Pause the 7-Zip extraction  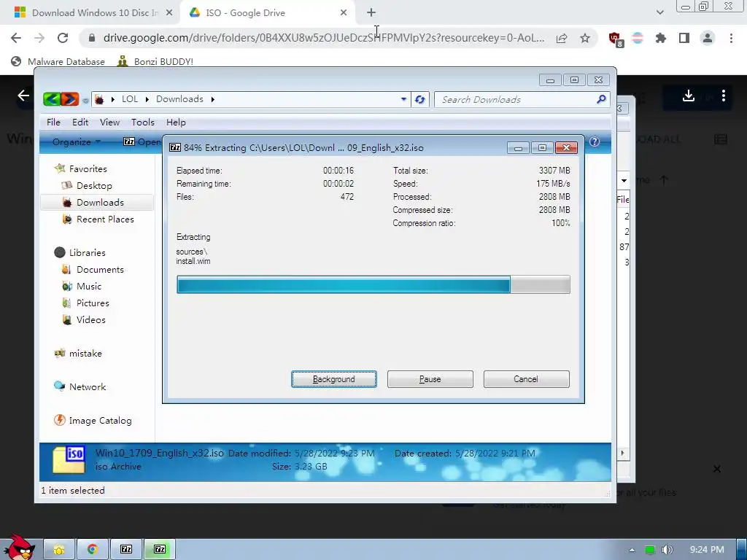(x=430, y=379)
